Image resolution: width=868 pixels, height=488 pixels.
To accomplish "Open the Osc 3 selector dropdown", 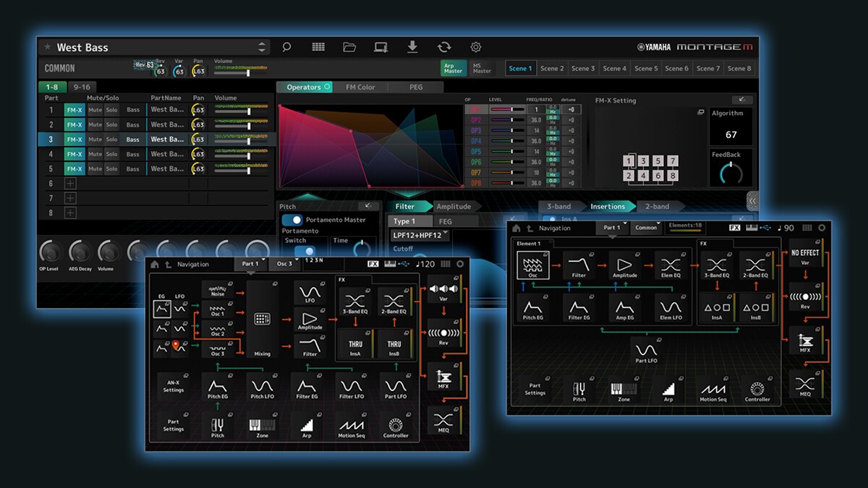I will 284,264.
